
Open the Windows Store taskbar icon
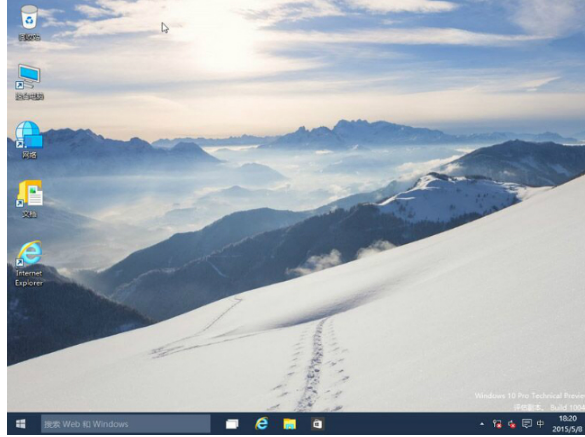(317, 424)
